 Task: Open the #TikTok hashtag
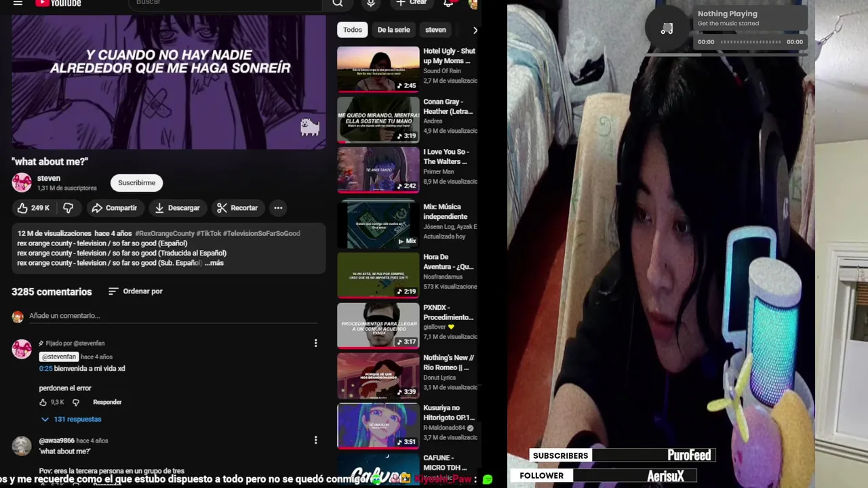coord(209,233)
